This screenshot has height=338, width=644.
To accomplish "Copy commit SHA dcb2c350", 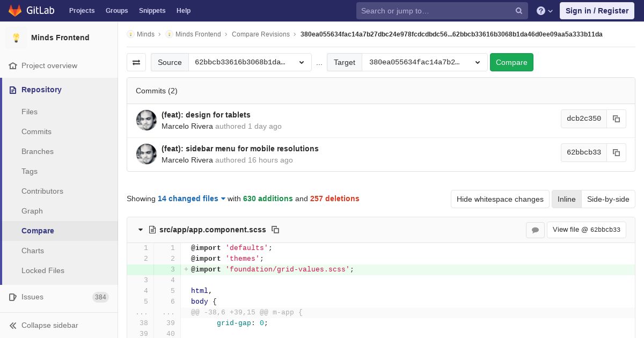I will [x=616, y=119].
